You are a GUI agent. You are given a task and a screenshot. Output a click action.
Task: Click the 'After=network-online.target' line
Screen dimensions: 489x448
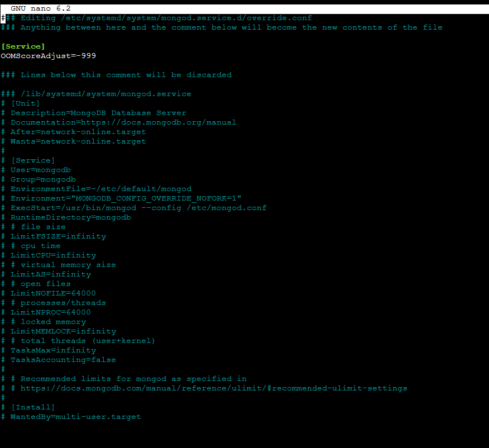click(x=73, y=132)
